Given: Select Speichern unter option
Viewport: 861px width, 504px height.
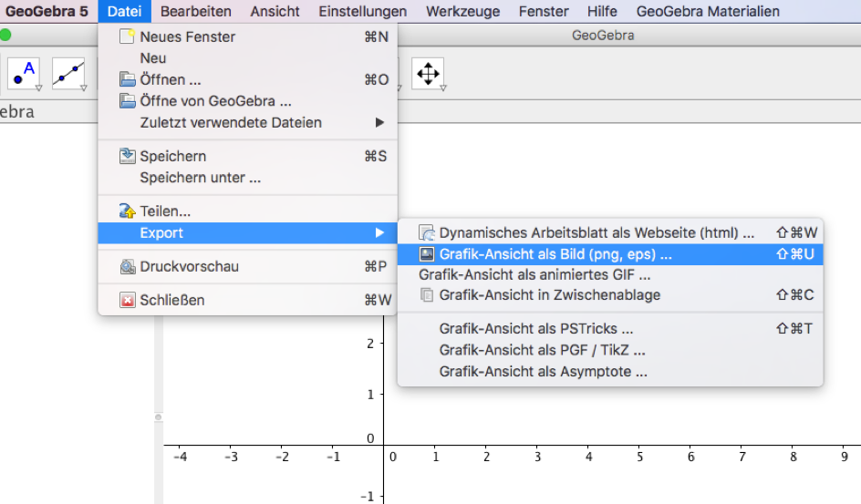Looking at the screenshot, I should 200,178.
